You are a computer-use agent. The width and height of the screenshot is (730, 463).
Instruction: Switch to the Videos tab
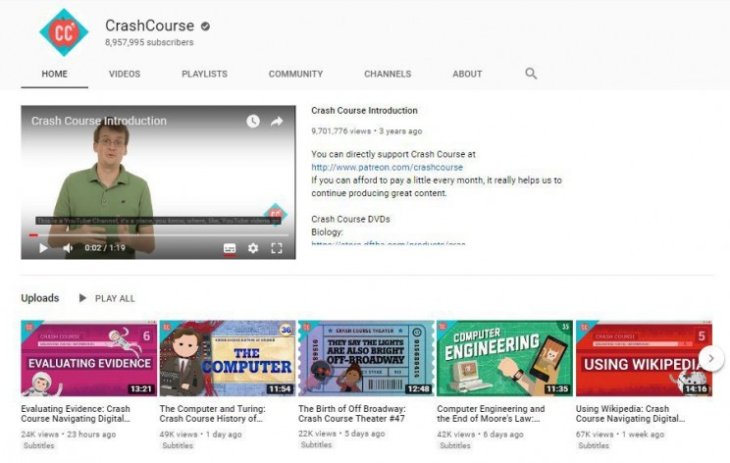click(x=124, y=74)
